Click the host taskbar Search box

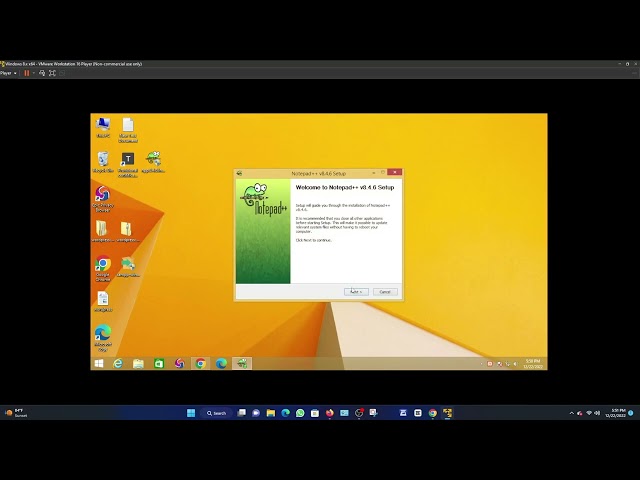217,413
